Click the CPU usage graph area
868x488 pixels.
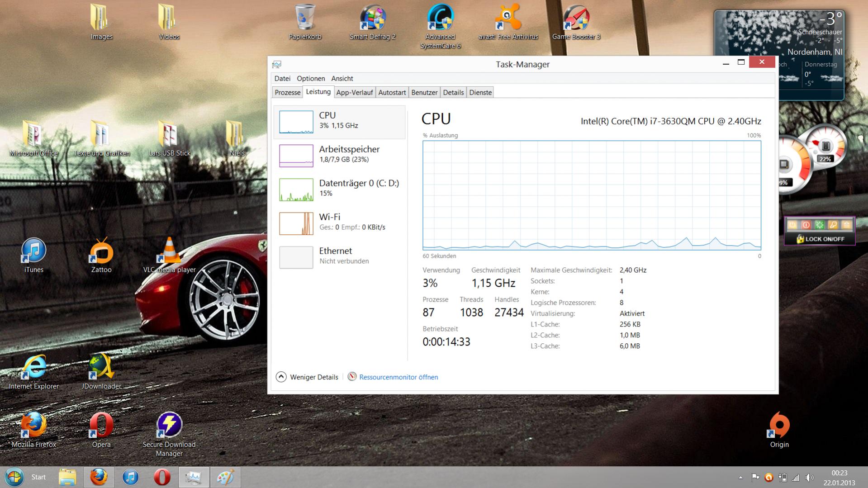click(592, 195)
